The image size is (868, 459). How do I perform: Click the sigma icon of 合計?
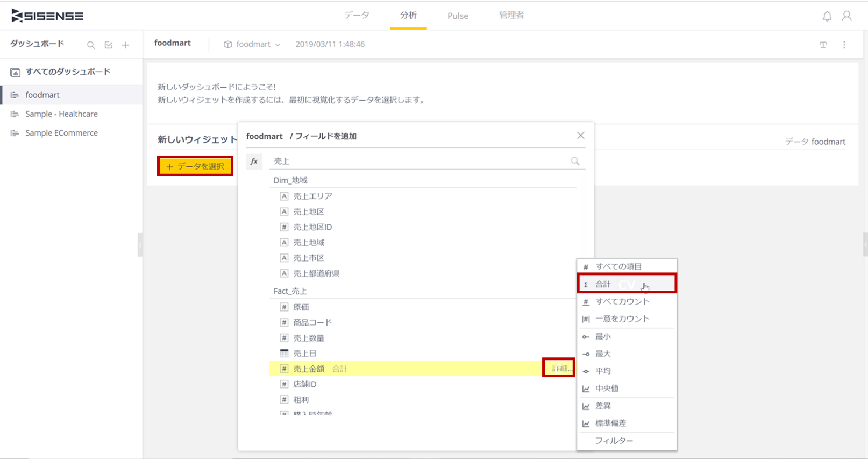[586, 285]
